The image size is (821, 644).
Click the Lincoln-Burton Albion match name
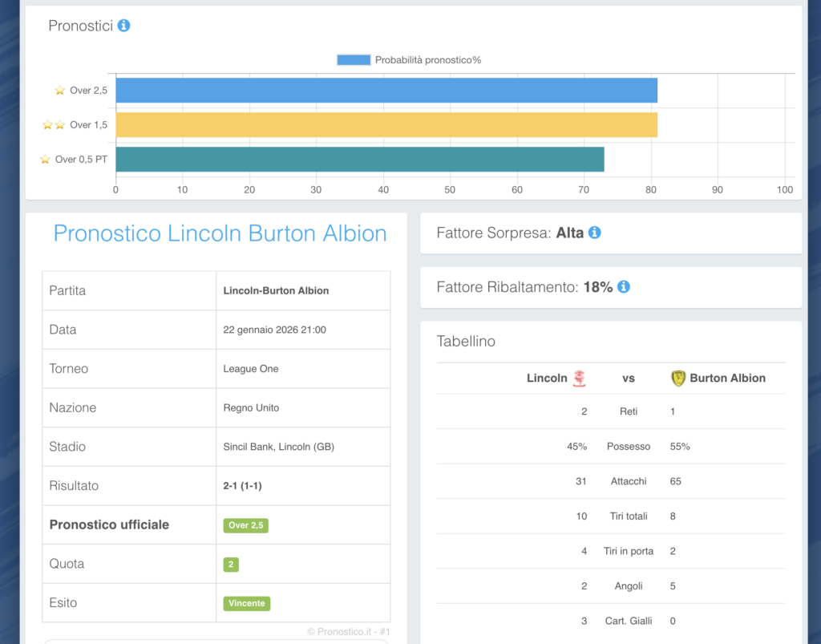(276, 290)
